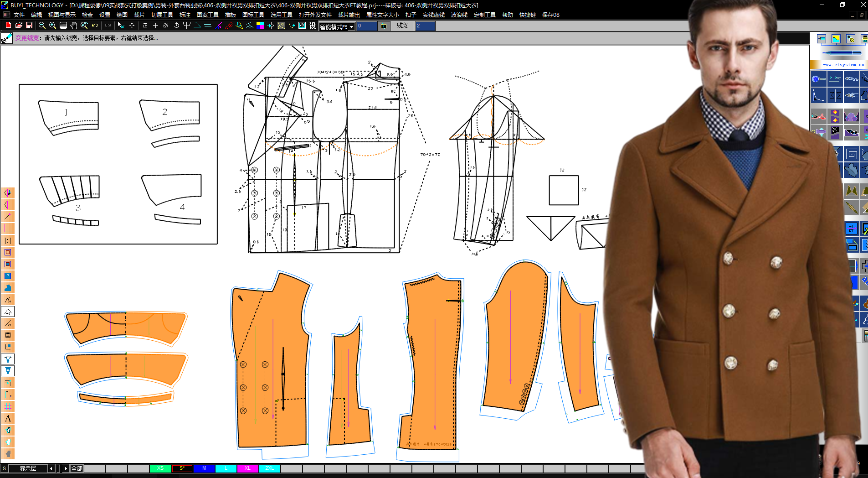The width and height of the screenshot is (868, 478).
Task: Click the blue curve icon in right panel
Action: pos(819,95)
